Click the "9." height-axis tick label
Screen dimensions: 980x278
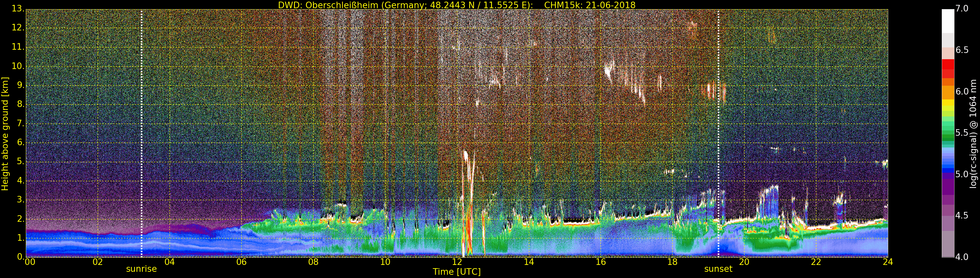(x=21, y=85)
